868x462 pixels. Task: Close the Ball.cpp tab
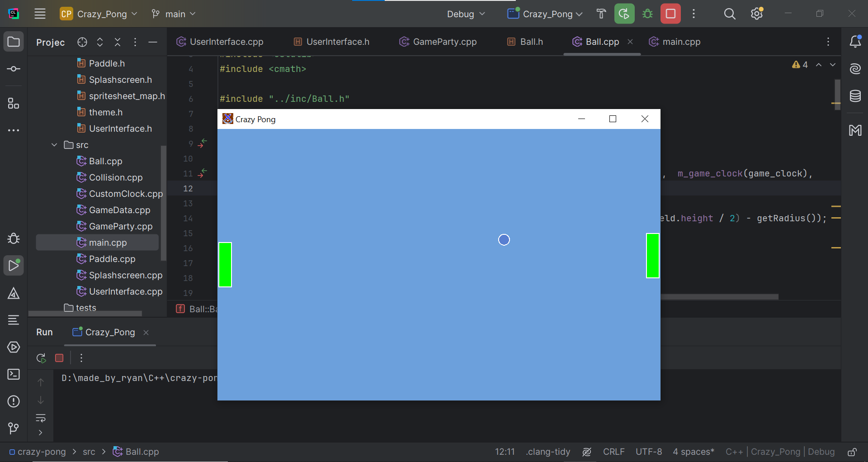pyautogui.click(x=630, y=42)
